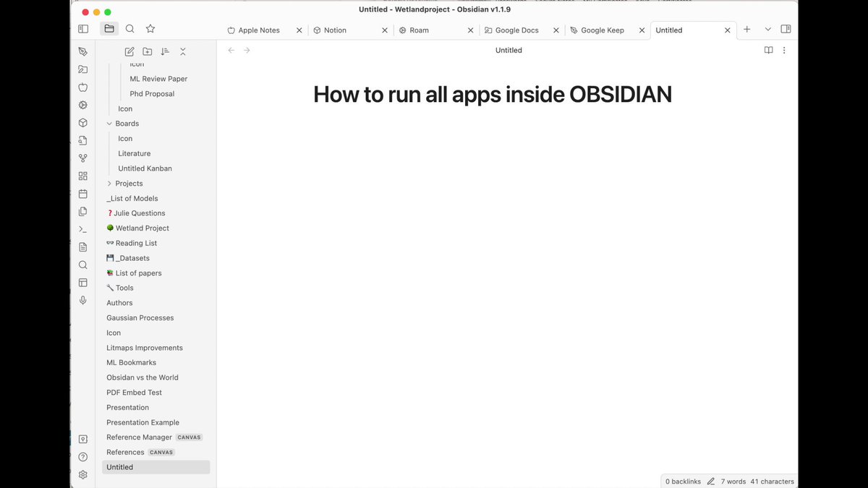Open the PDF Embed Test note

(135, 393)
